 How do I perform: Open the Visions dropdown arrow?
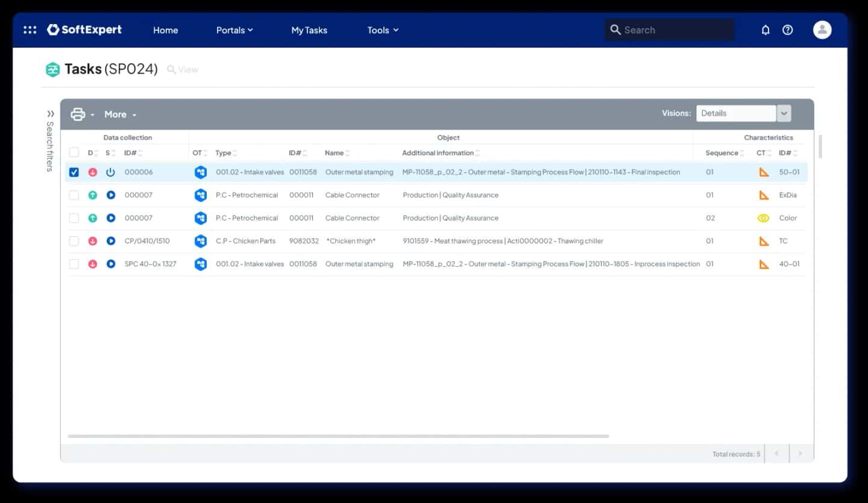click(x=784, y=113)
